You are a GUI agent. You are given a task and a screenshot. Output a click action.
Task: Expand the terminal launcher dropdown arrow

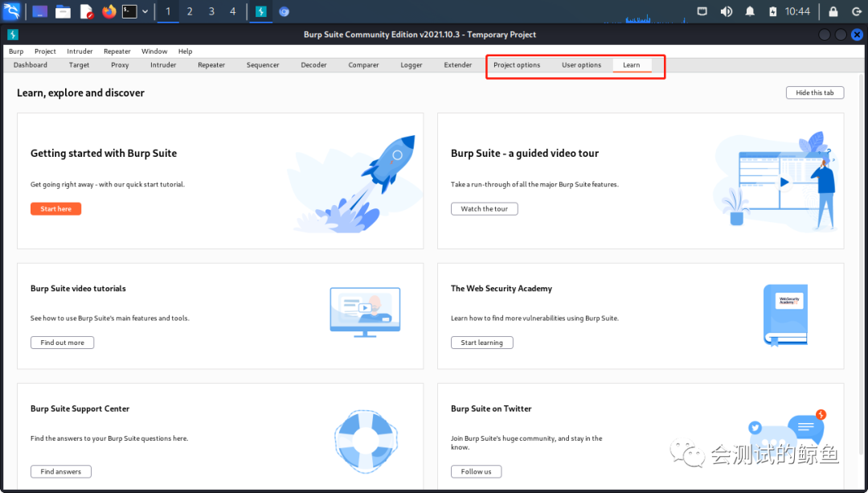(145, 11)
